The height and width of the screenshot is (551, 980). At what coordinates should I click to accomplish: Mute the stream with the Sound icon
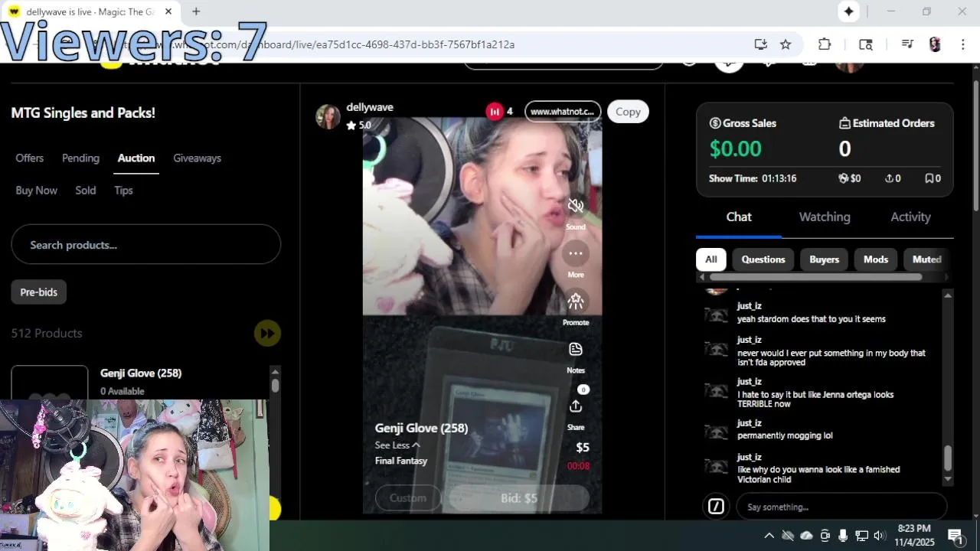click(x=576, y=206)
